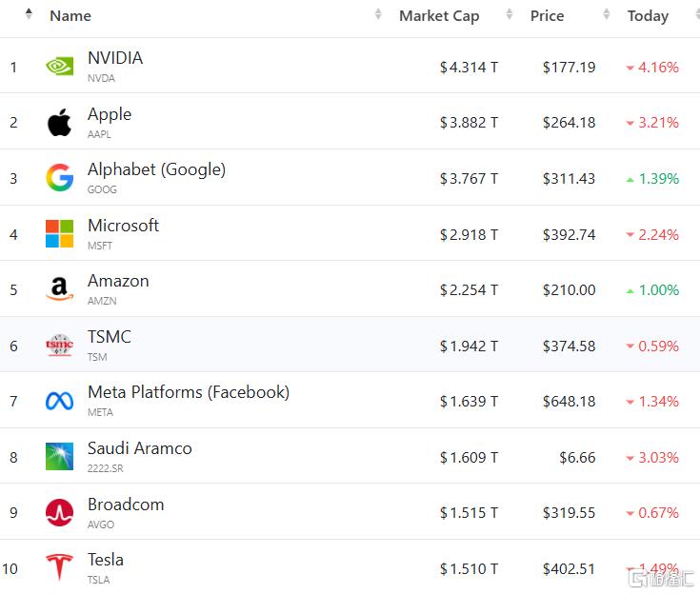Click the Microsoft four-square logo
The width and height of the screenshot is (700, 594).
click(59, 234)
